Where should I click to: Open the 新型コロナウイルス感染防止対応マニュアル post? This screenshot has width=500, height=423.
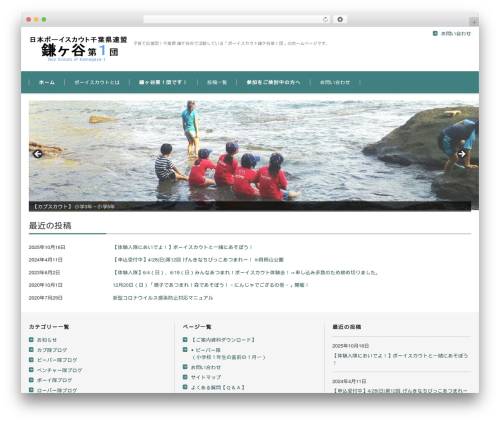coord(163,298)
